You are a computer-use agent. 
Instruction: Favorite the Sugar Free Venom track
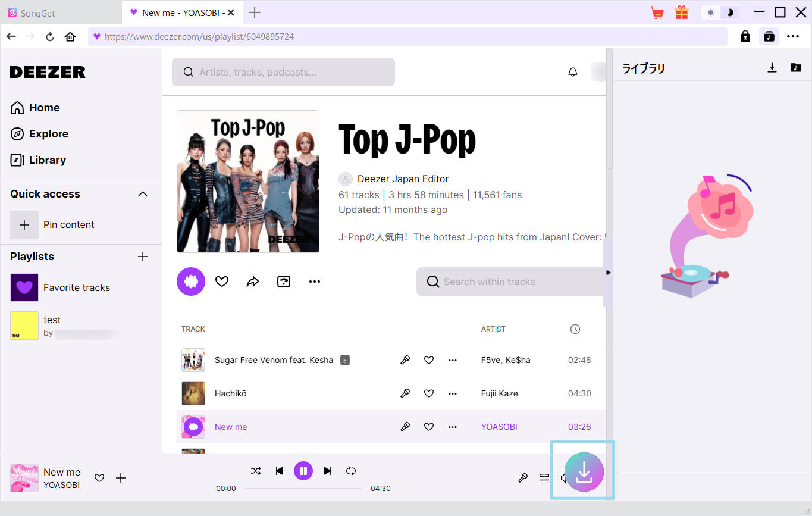[x=429, y=360]
